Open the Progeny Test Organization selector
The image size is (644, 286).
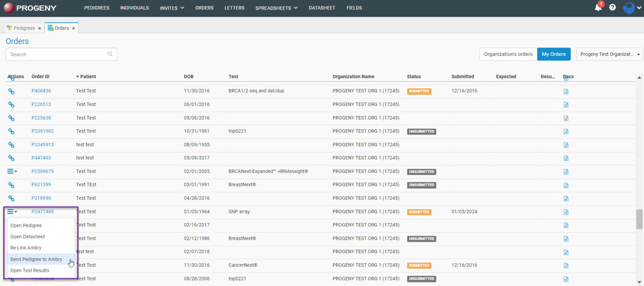[x=610, y=54]
